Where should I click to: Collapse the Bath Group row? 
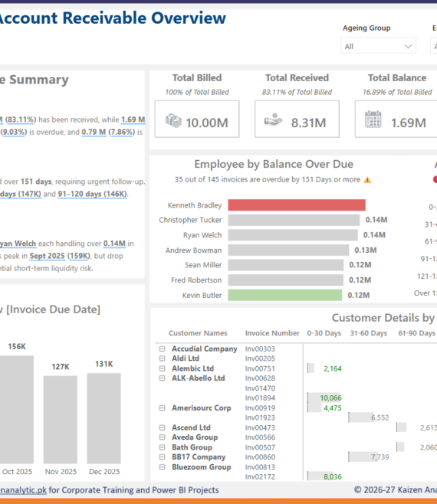(x=163, y=447)
